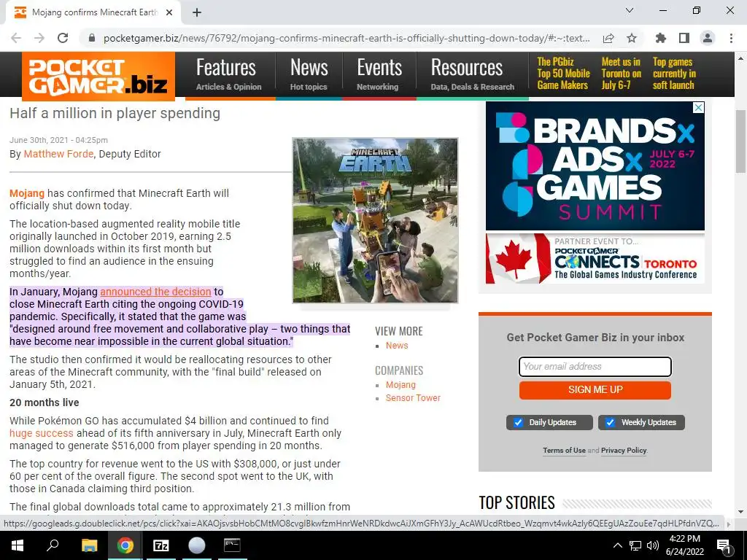Click the PocketGamer.biz logo

(98, 77)
